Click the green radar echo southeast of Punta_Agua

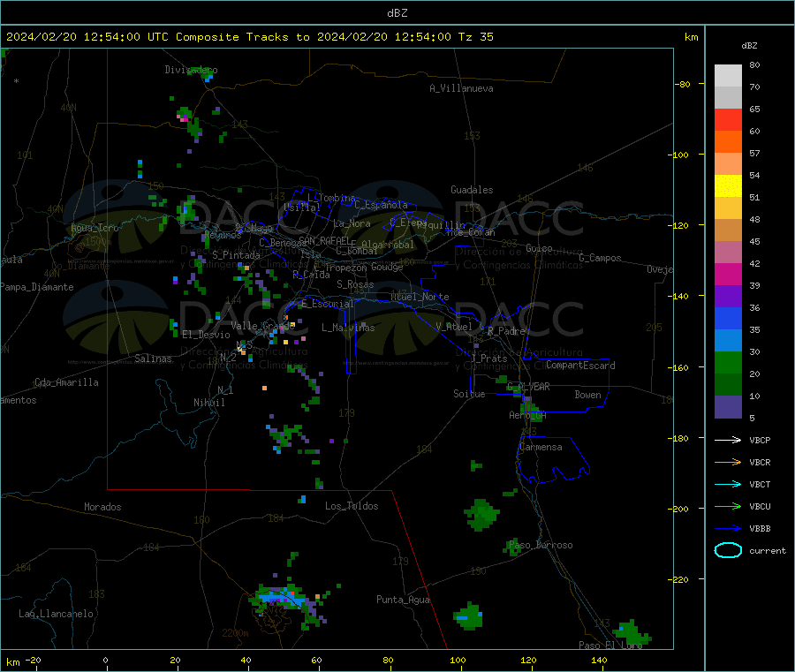tap(468, 616)
